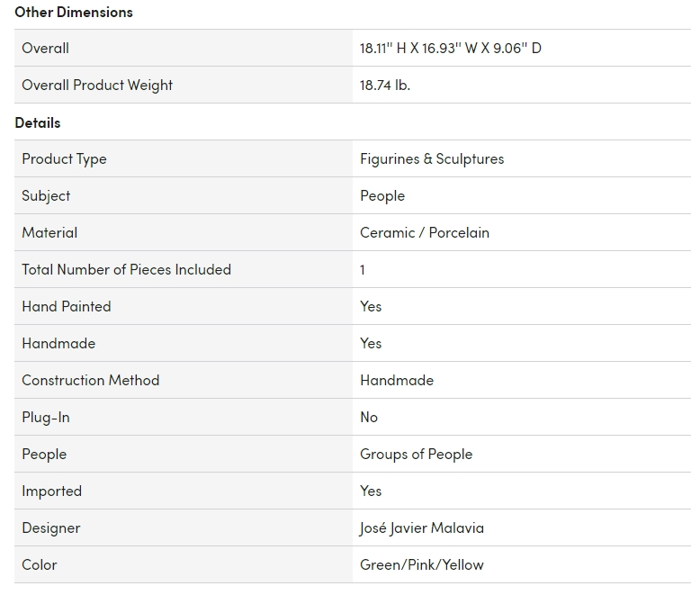Viewport: 700px width, 595px height.
Task: Click the Construction Method label
Action: (x=91, y=380)
